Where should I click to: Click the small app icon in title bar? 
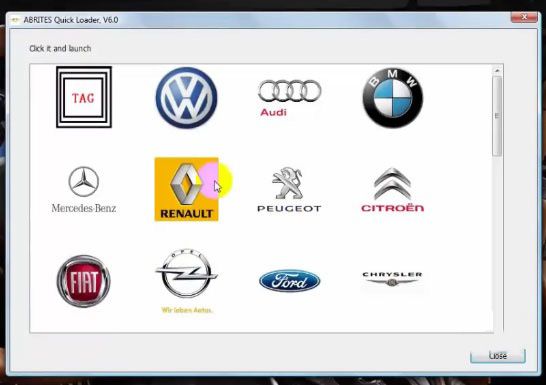tap(15, 20)
